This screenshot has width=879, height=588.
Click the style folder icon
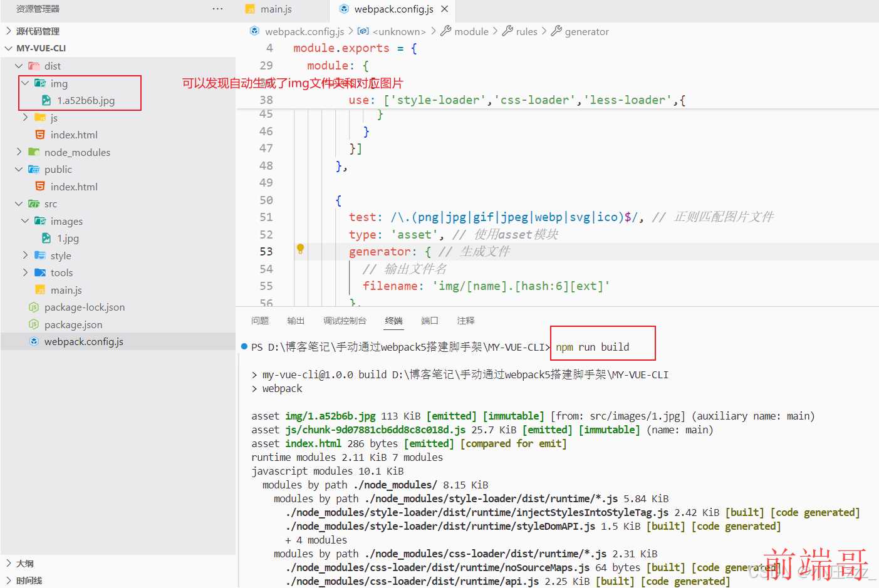coord(40,255)
